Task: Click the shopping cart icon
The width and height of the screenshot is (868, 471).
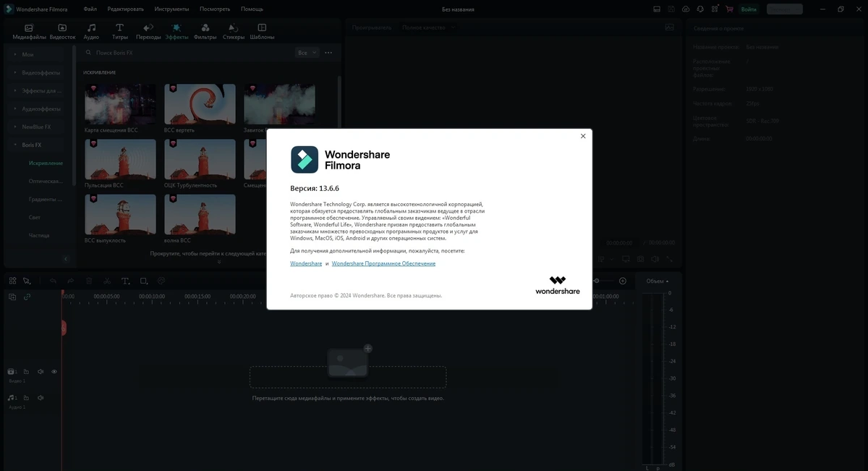Action: pos(728,9)
